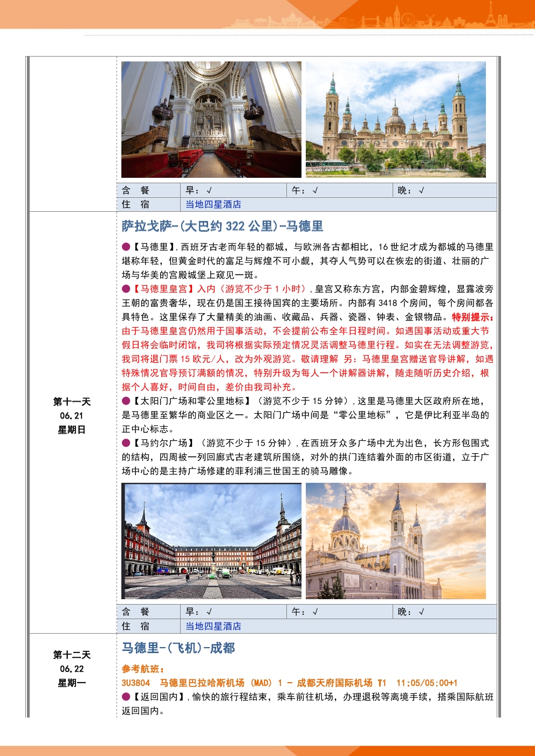535x756 pixels.
Task: Click 当地四星酒店 above the 萨拉戈萨 heading
Action: click(x=213, y=205)
